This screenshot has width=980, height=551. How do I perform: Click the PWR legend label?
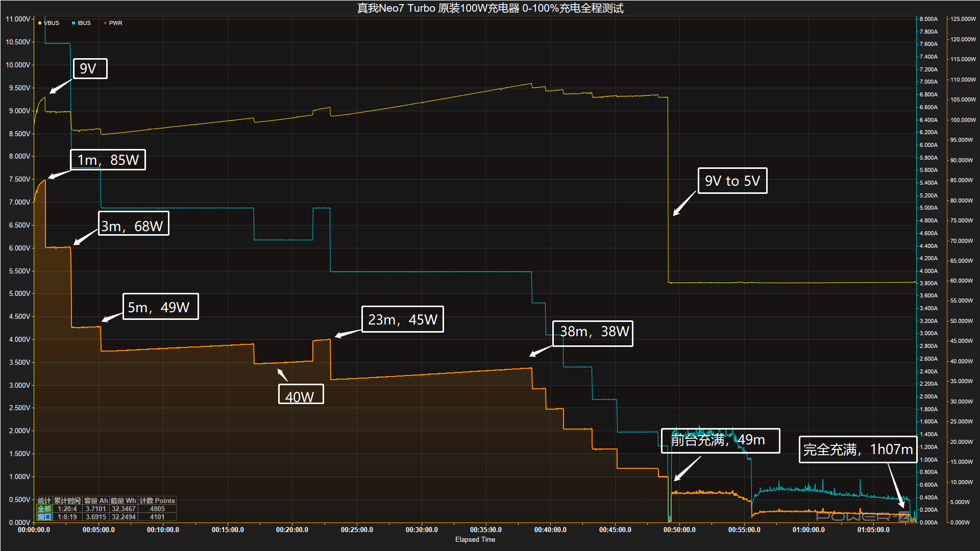[x=115, y=23]
